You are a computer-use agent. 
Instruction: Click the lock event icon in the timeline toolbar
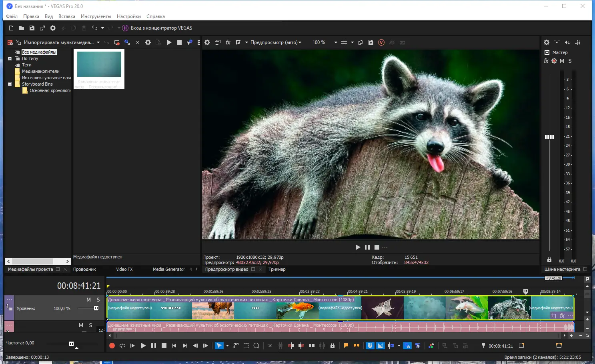pos(333,346)
